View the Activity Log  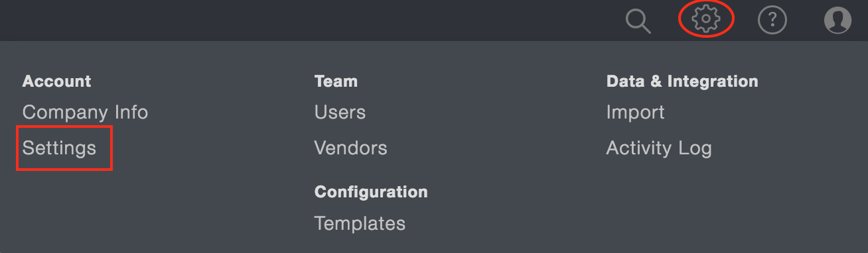(x=659, y=148)
